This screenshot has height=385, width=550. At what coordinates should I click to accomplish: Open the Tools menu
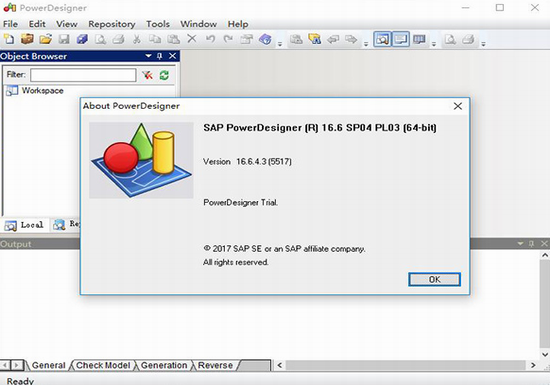158,24
